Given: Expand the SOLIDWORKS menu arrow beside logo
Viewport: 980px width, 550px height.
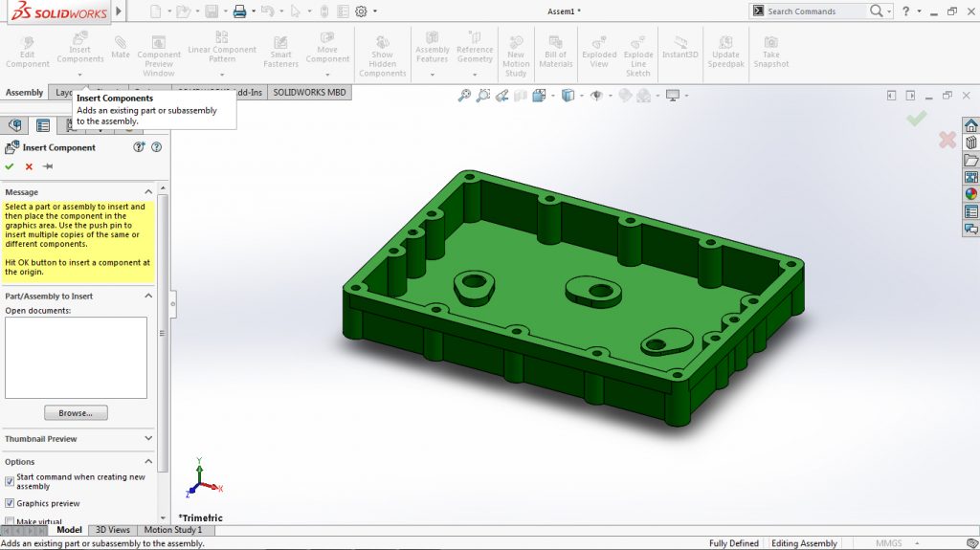Looking at the screenshot, I should [x=119, y=11].
